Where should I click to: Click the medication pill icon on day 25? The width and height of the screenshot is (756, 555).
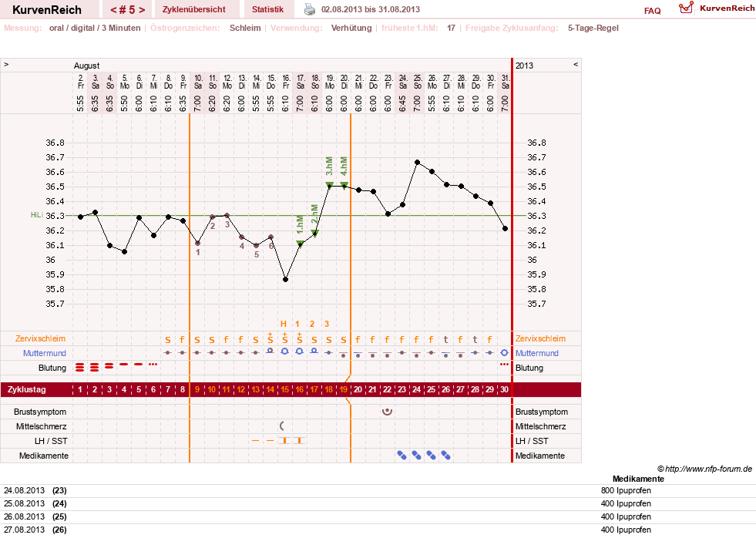point(431,455)
